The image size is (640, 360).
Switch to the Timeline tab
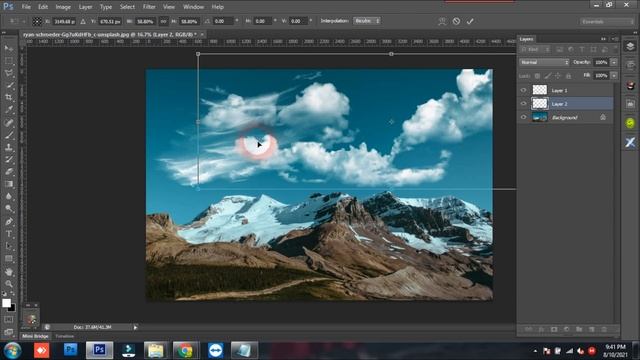[65, 336]
